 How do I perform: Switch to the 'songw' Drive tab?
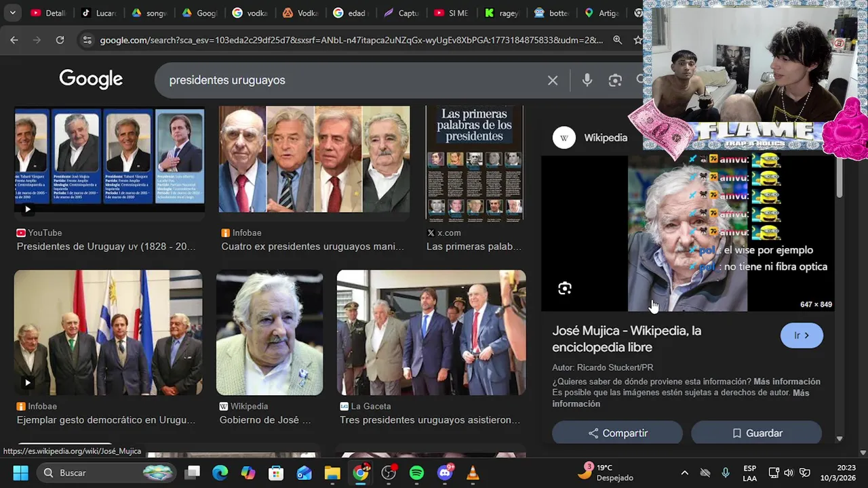[149, 13]
